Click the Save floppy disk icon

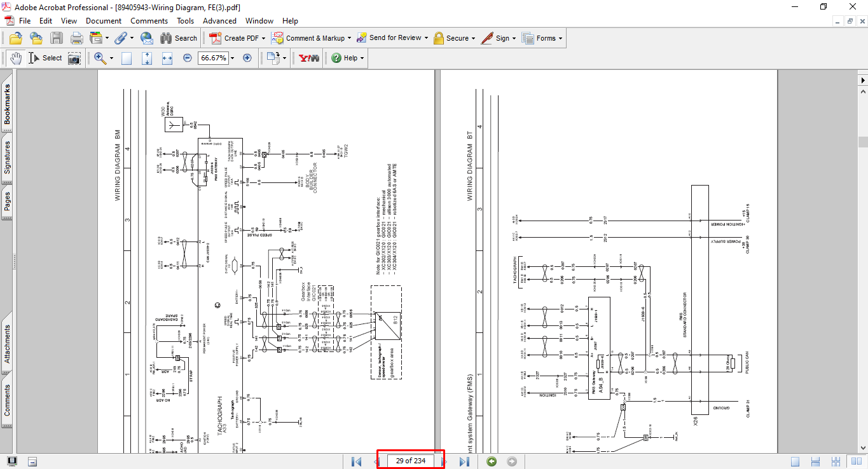click(x=57, y=38)
